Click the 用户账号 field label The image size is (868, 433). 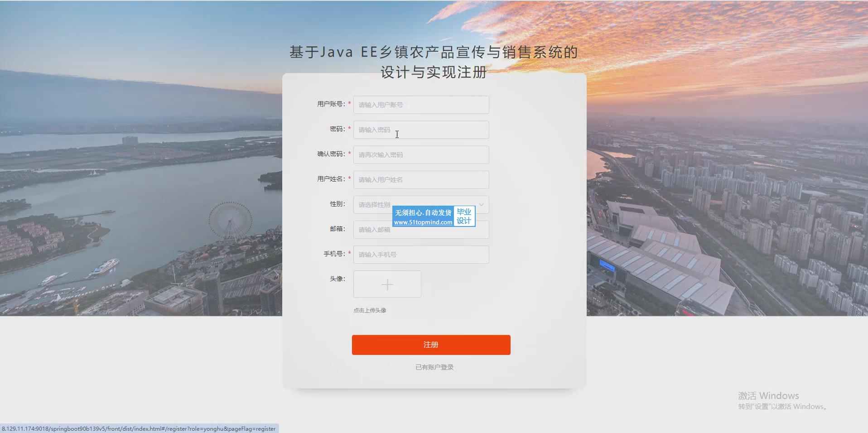(331, 104)
